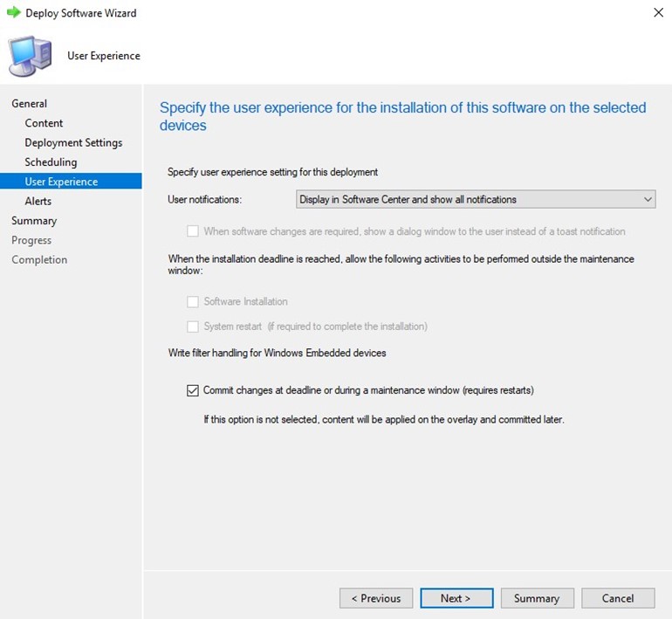Open the Deployment Settings step
The height and width of the screenshot is (619, 672).
click(73, 143)
